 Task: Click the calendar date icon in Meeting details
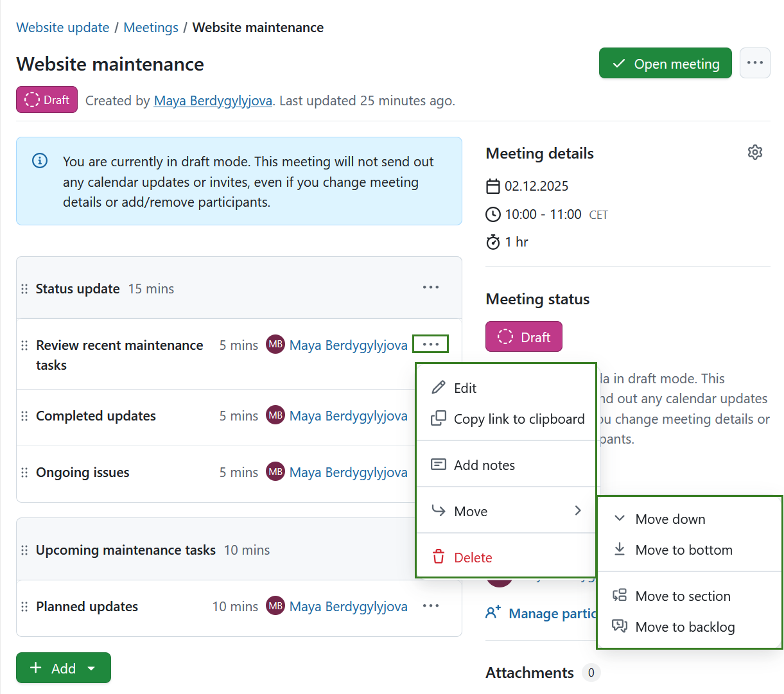click(x=493, y=186)
